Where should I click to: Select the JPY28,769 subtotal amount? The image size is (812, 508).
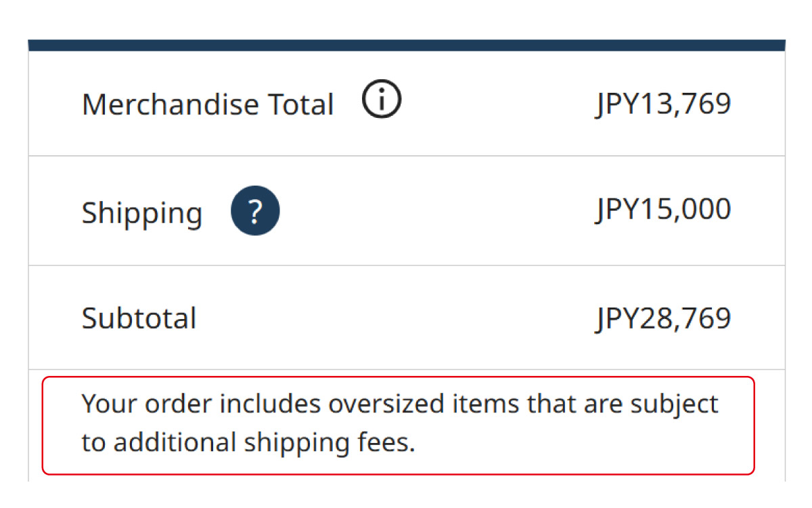[x=663, y=318]
